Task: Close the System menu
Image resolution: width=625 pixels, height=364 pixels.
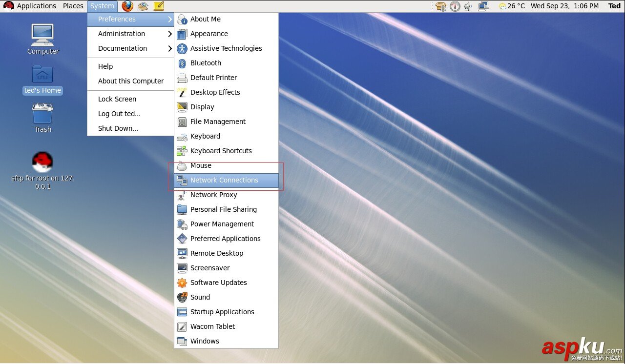Action: tap(102, 6)
